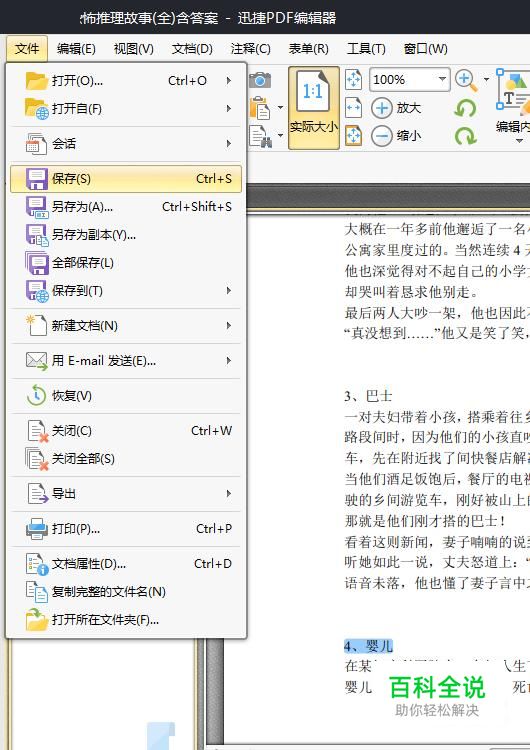Open the 窗口(W) menu
Screen dimensions: 530x750
click(x=425, y=49)
